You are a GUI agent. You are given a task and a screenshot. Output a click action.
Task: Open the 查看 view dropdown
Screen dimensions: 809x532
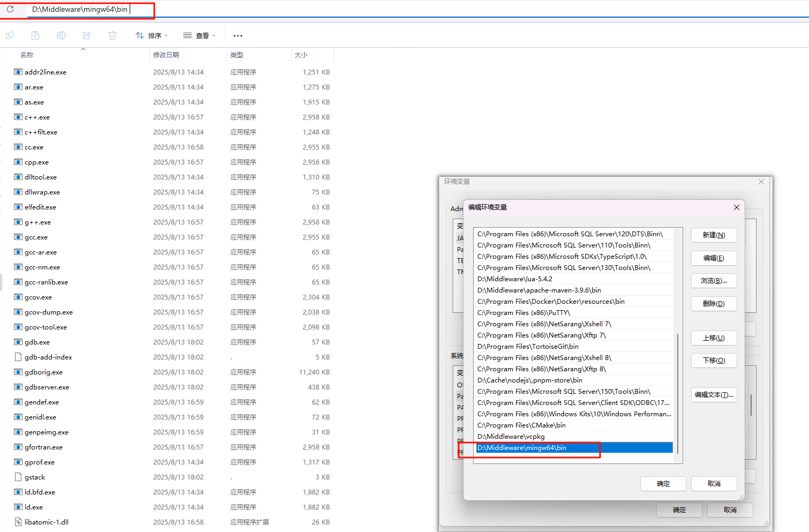[x=199, y=35]
